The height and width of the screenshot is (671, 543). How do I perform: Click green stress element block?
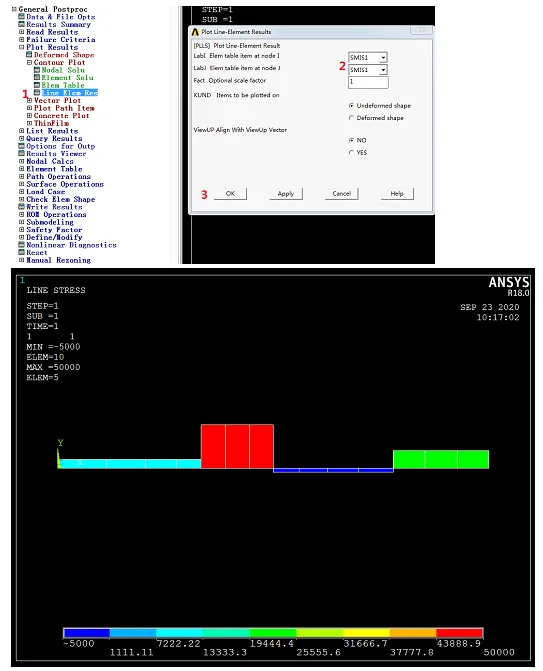point(441,459)
